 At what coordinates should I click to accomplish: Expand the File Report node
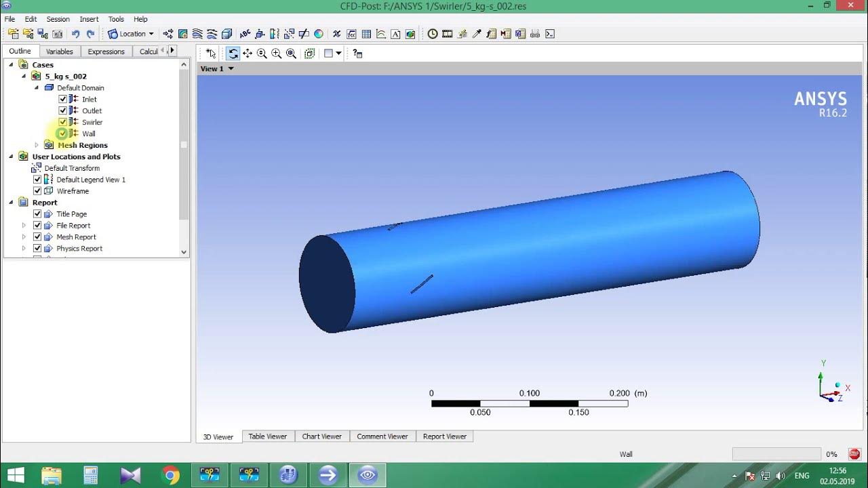click(x=24, y=226)
